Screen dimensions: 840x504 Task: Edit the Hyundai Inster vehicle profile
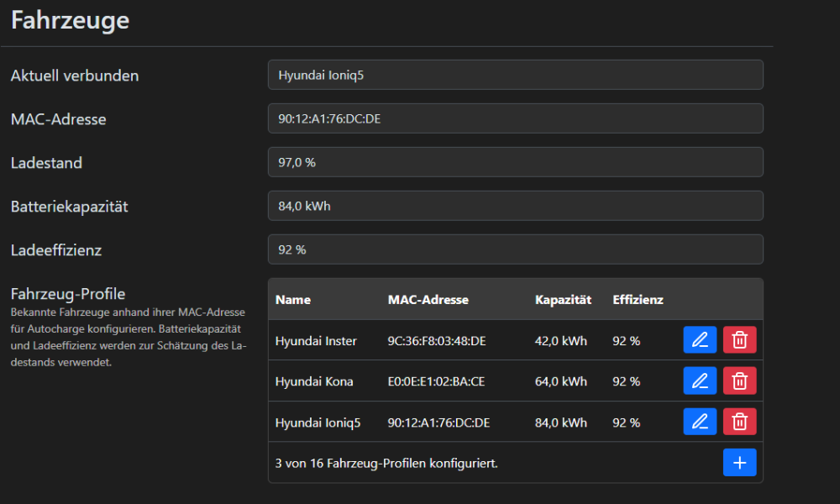pyautogui.click(x=700, y=340)
